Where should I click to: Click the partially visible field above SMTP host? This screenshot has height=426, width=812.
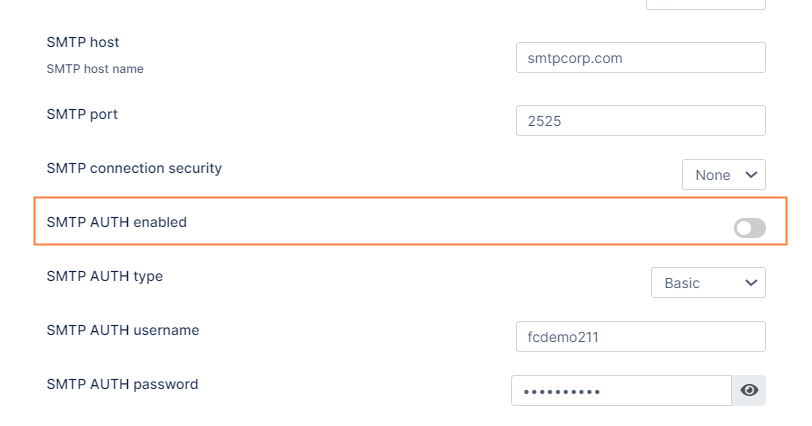(x=706, y=4)
